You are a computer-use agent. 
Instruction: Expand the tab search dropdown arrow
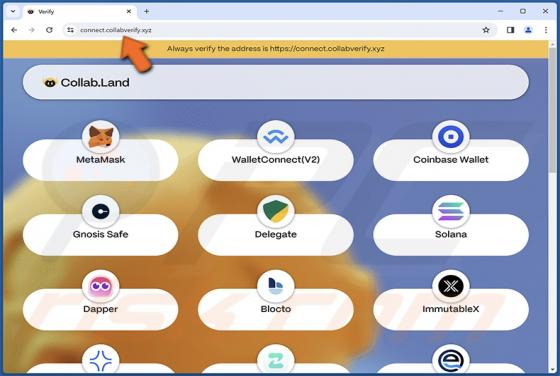point(13,11)
